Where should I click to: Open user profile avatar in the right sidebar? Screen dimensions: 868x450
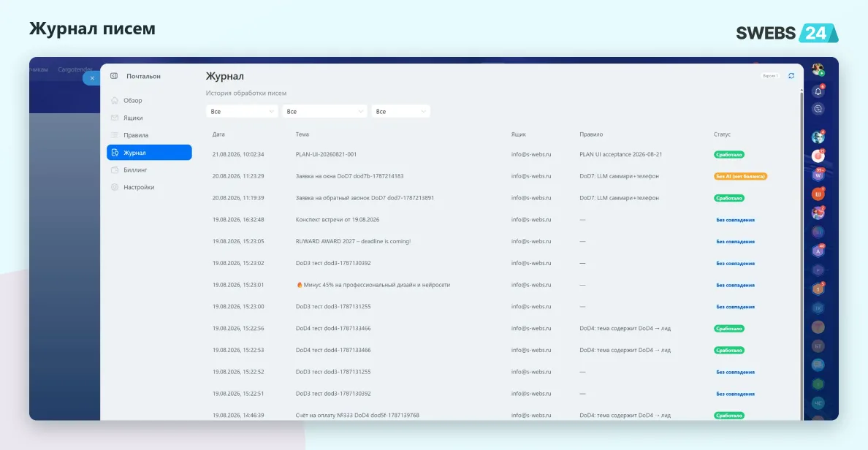[x=818, y=69]
